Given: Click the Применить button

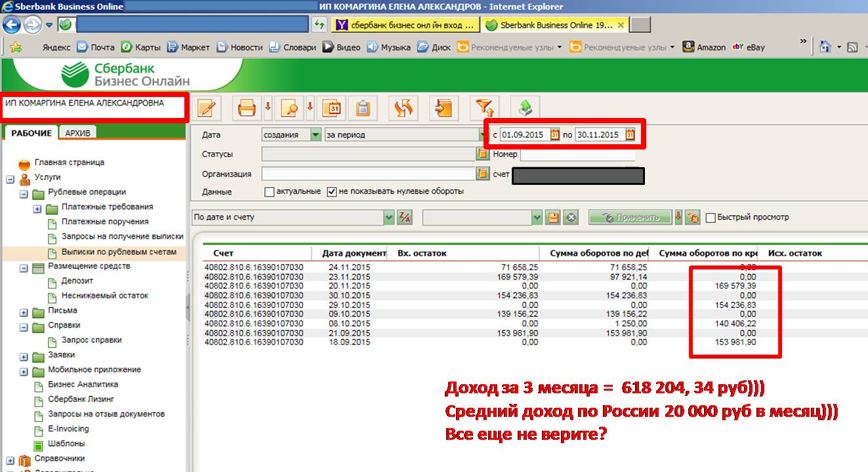Looking at the screenshot, I should (630, 218).
